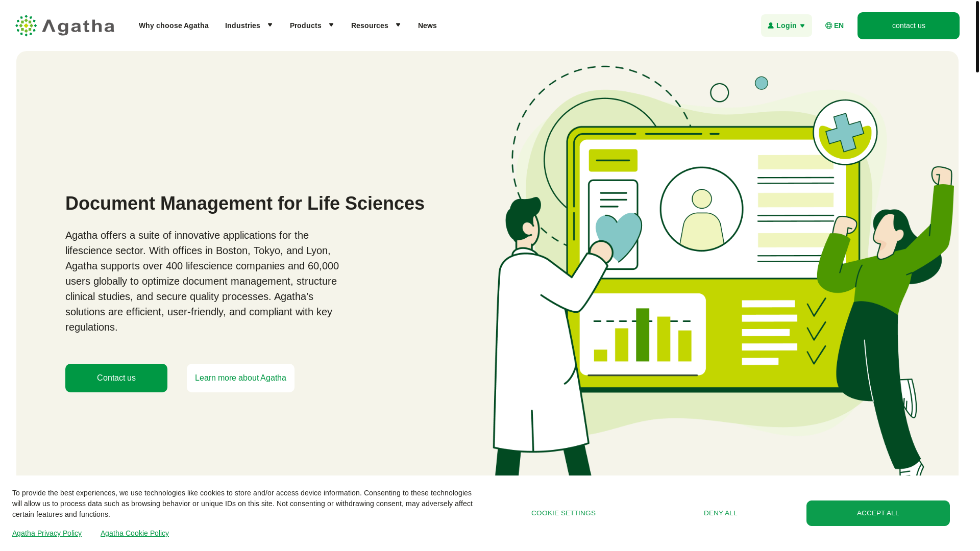Click the hero illustration of the dashboard
The image size is (980, 551).
coord(724,270)
